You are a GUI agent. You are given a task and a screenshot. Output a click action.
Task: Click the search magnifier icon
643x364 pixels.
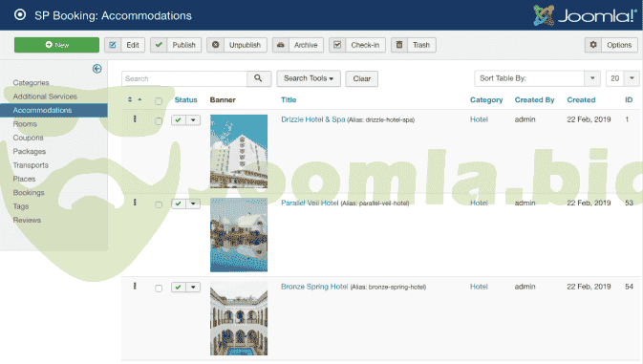(x=258, y=78)
